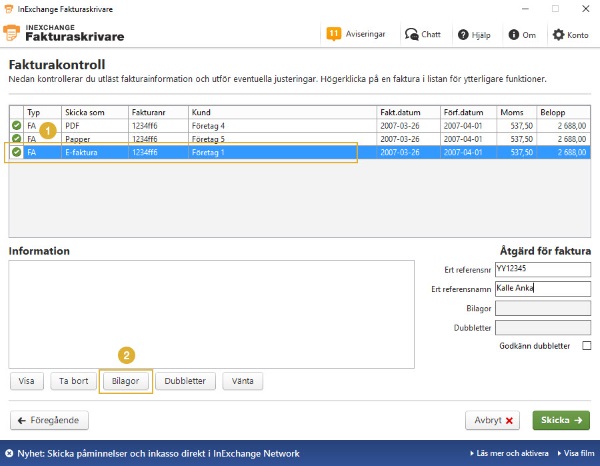This screenshot has height=466, width=600.
Task: Click green check status of Företag 5 row
Action: (x=16, y=138)
